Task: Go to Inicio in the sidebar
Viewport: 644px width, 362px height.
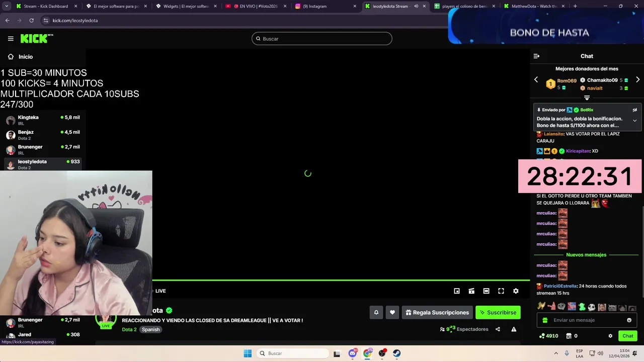Action: 21,57
